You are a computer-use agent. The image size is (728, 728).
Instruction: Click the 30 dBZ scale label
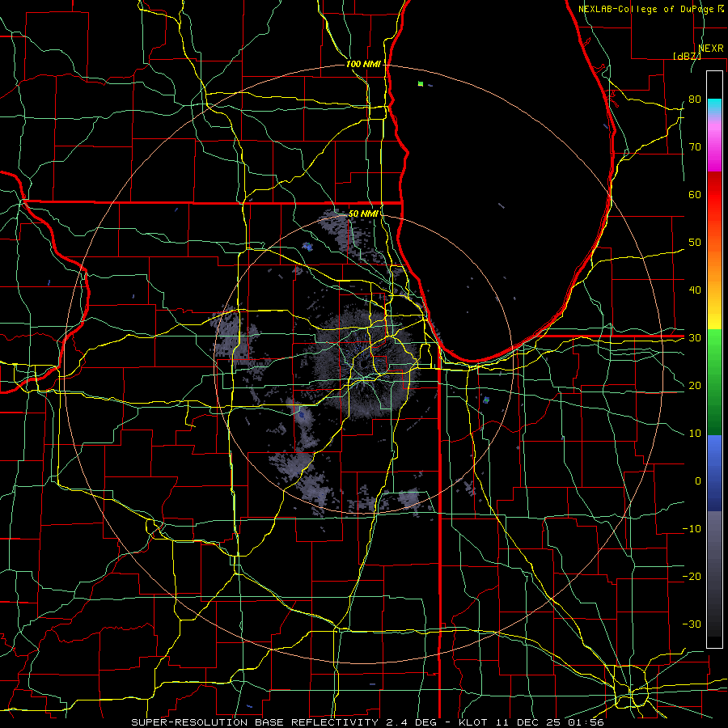click(695, 338)
